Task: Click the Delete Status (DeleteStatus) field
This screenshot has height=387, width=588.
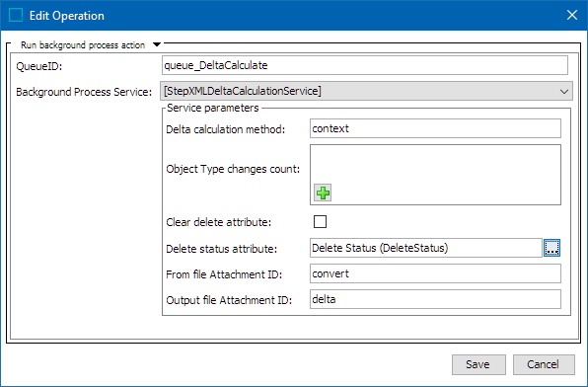Action: click(425, 248)
